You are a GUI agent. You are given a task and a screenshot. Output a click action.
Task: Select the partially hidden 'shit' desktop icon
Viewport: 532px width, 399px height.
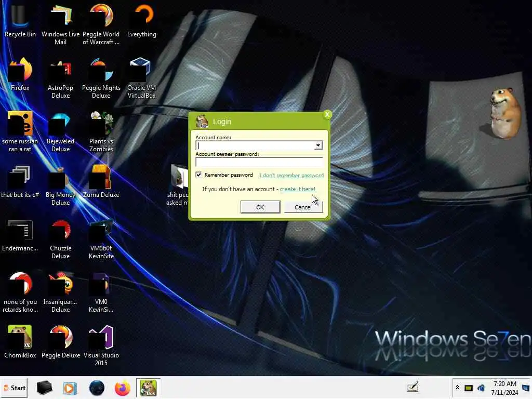(x=178, y=184)
